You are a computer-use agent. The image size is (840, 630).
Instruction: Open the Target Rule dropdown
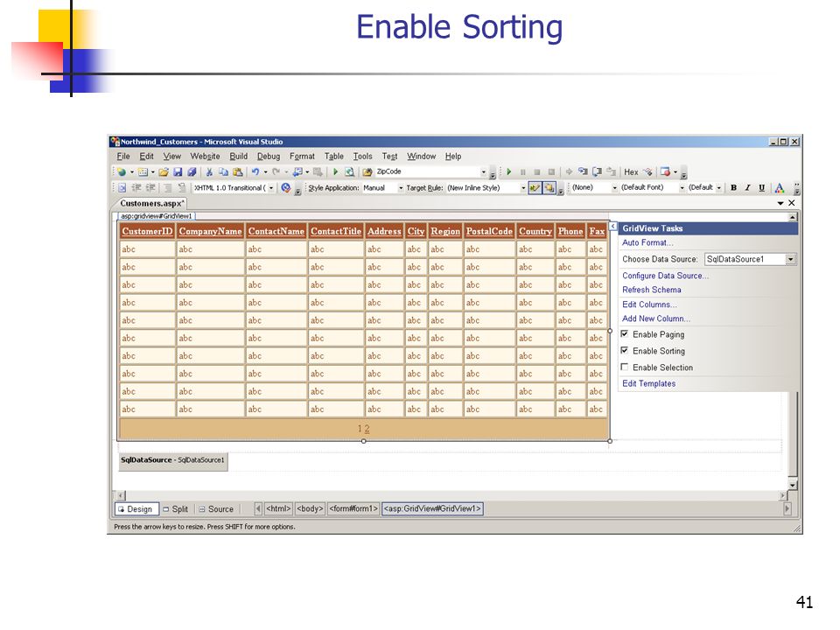[x=523, y=188]
